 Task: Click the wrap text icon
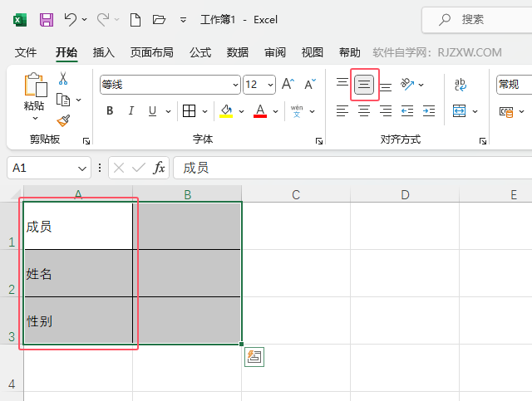click(x=461, y=85)
